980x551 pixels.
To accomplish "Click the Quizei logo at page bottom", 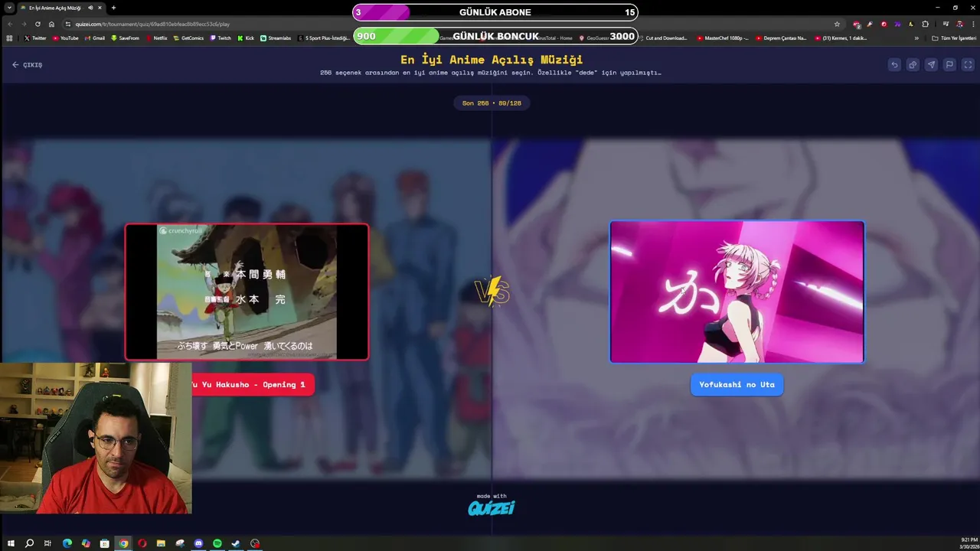I will [x=491, y=507].
